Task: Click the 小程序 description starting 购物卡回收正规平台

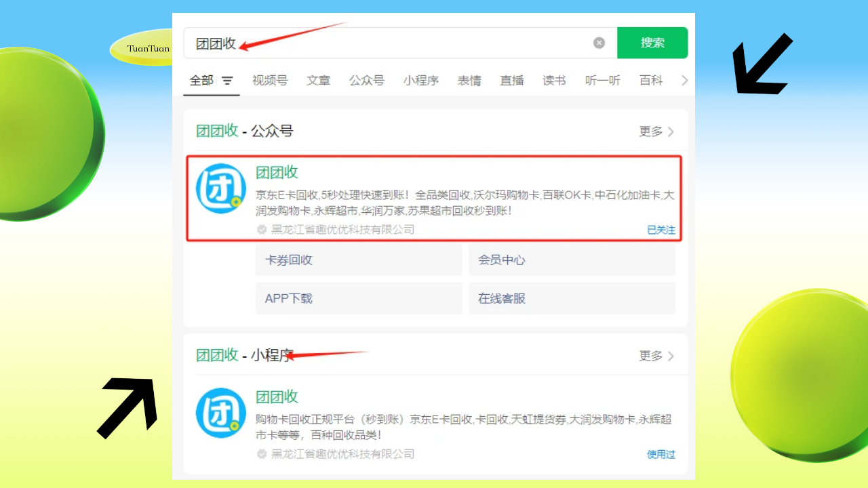Action: (x=464, y=427)
